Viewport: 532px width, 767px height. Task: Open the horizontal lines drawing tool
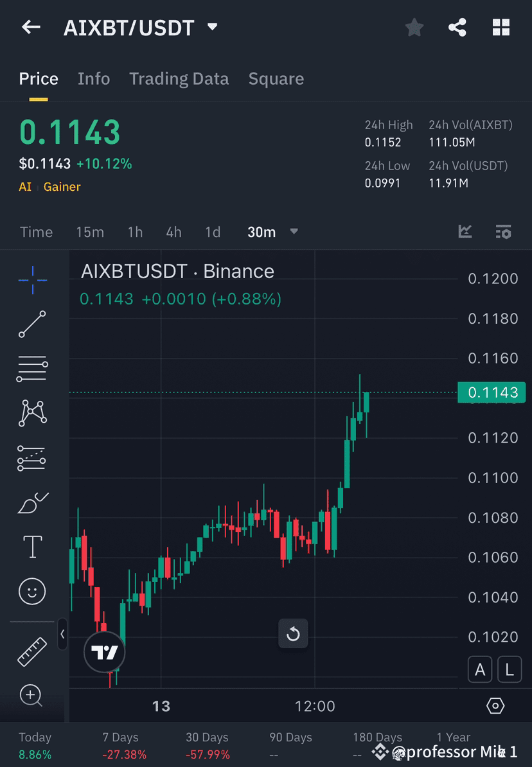pos(32,369)
